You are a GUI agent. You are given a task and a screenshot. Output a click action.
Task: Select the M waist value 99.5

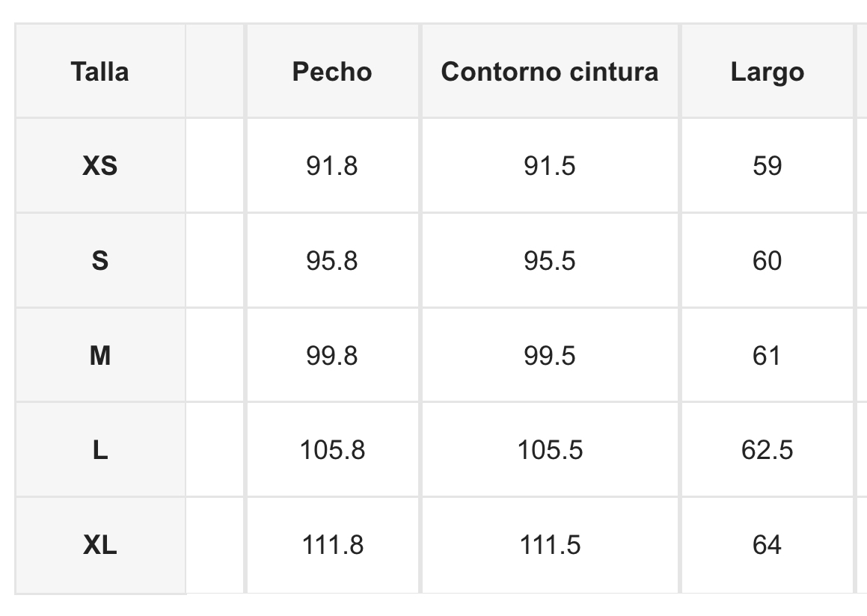(550, 356)
